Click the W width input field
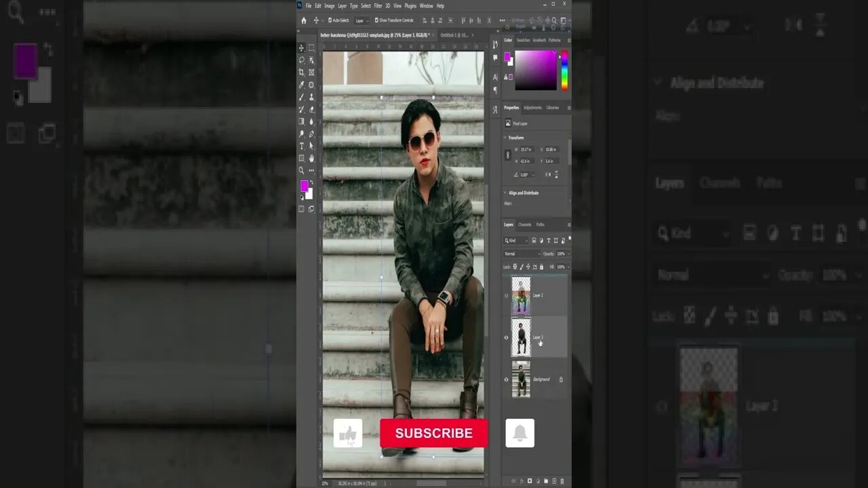Viewport: 868px width, 488px height. click(x=528, y=149)
